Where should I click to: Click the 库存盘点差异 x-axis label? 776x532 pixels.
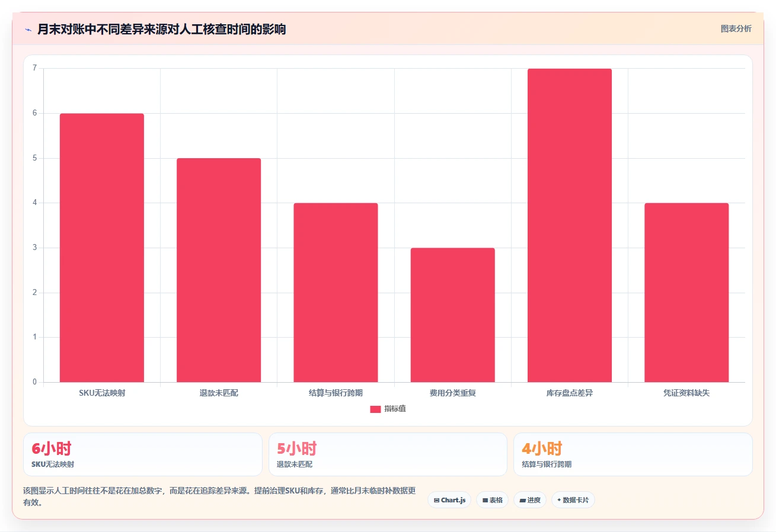tap(570, 393)
